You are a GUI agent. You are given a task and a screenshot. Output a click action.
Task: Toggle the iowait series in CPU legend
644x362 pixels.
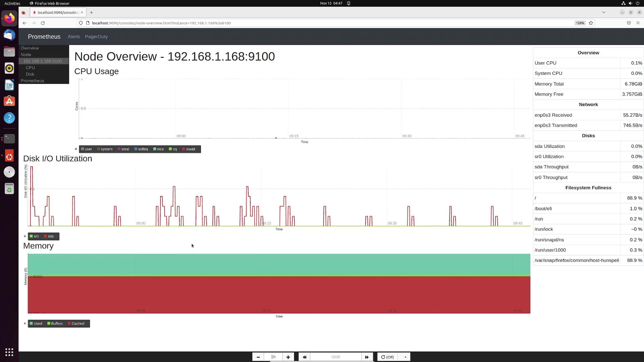190,149
